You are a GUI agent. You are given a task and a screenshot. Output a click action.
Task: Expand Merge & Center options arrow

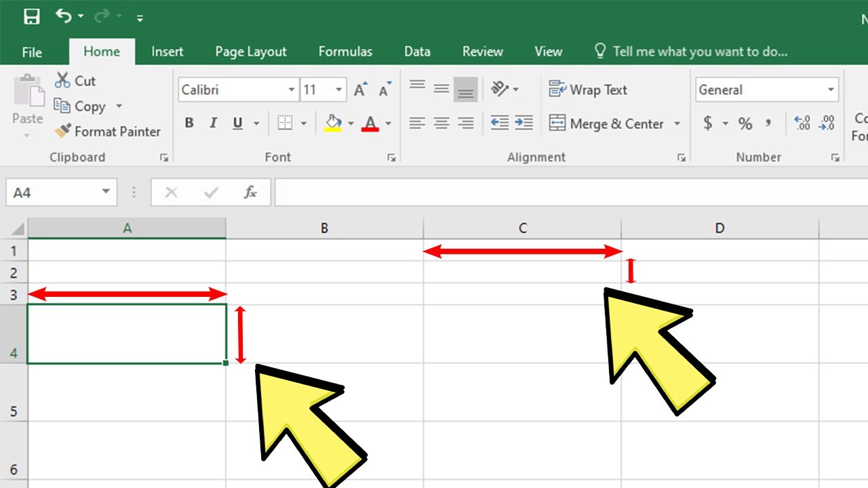[x=677, y=123]
